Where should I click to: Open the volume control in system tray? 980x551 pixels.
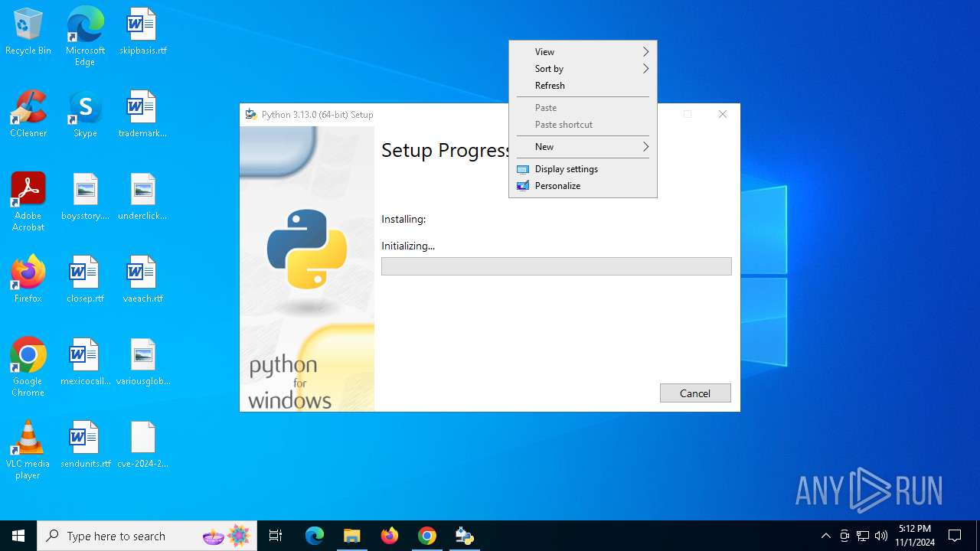881,536
